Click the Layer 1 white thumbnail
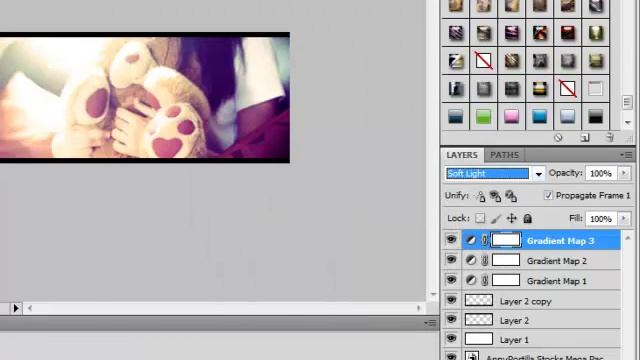640x360 pixels. pyautogui.click(x=479, y=339)
